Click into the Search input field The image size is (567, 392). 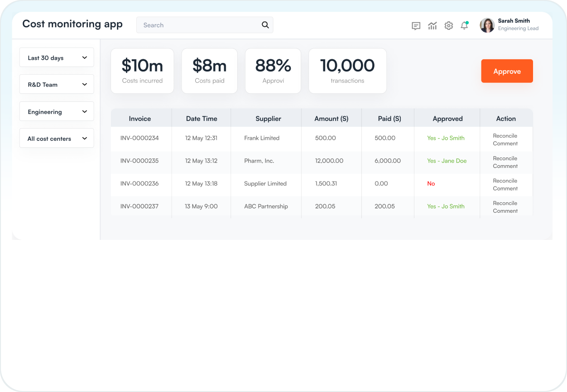(x=199, y=25)
